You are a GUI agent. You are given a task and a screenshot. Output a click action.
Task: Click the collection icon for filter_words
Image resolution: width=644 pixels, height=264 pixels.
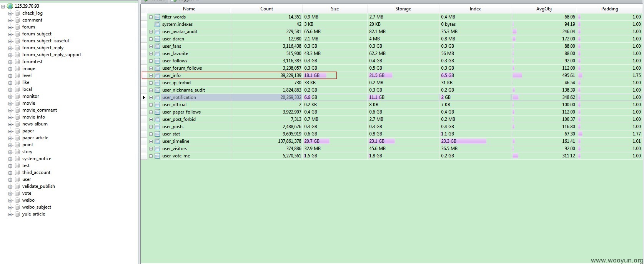click(157, 17)
